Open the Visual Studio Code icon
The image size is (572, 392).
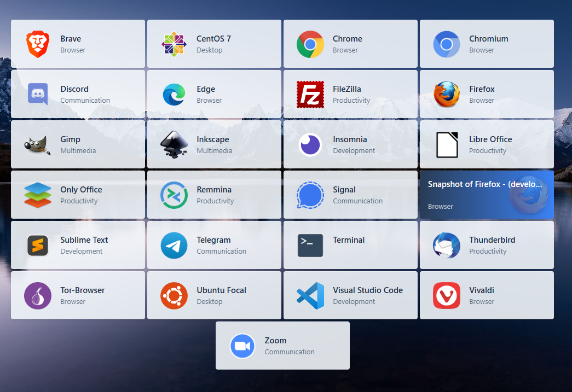310,296
